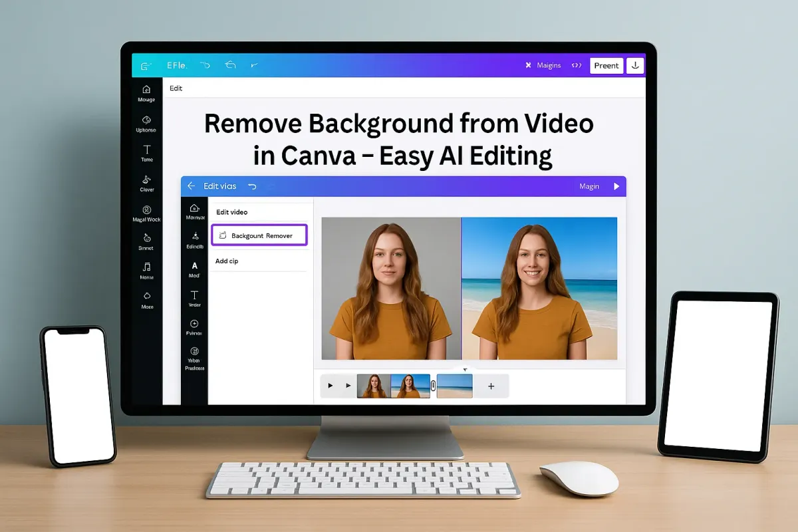Select the Edit tab below the top bar
Viewport: 798px width, 532px height.
[x=176, y=88]
